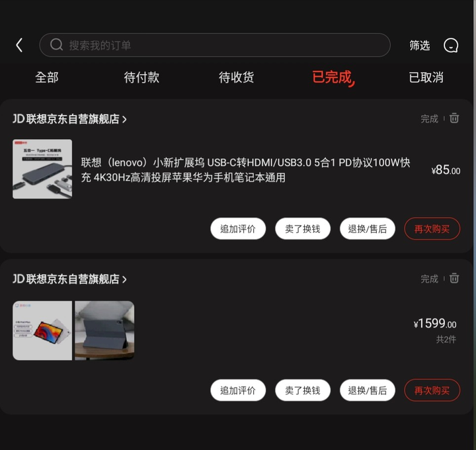Delete the ¥85.00 order with trash icon
The width and height of the screenshot is (476, 450).
coord(454,118)
